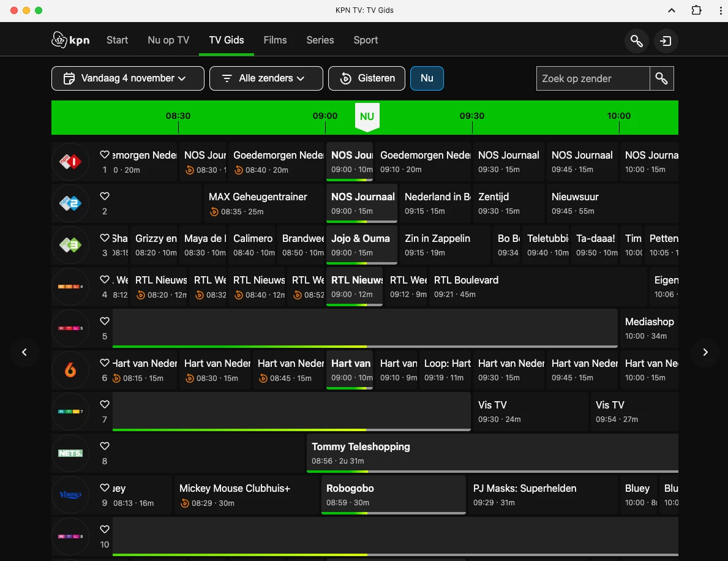Favorite channel 10 with the heart icon
728x561 pixels.
(105, 529)
